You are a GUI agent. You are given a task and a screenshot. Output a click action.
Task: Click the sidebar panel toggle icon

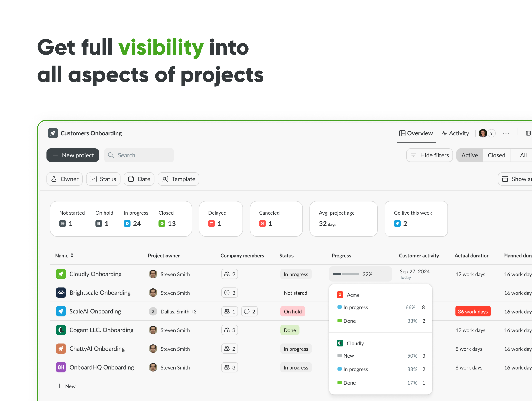pos(528,133)
